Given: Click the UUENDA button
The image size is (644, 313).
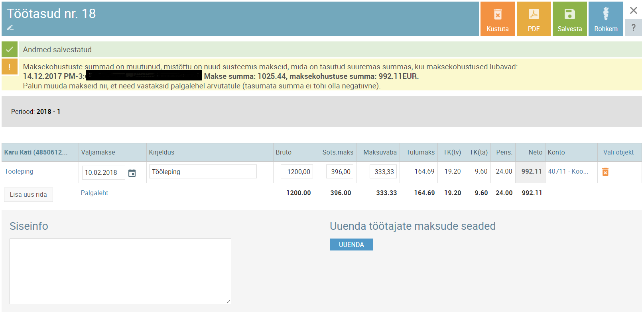Looking at the screenshot, I should click(351, 245).
